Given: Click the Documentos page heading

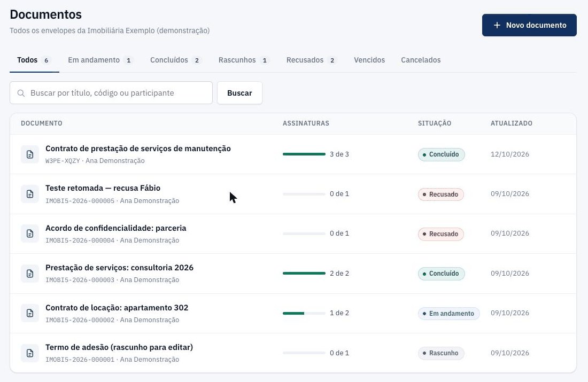Looking at the screenshot, I should [46, 14].
